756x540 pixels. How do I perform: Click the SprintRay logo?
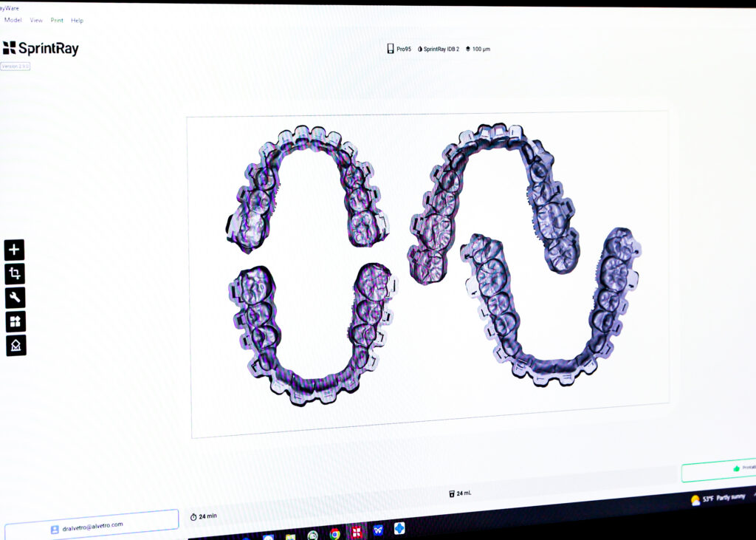click(41, 49)
